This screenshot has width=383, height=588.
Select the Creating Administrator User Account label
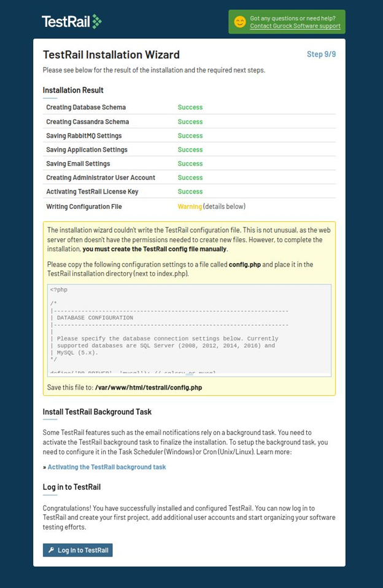point(101,178)
